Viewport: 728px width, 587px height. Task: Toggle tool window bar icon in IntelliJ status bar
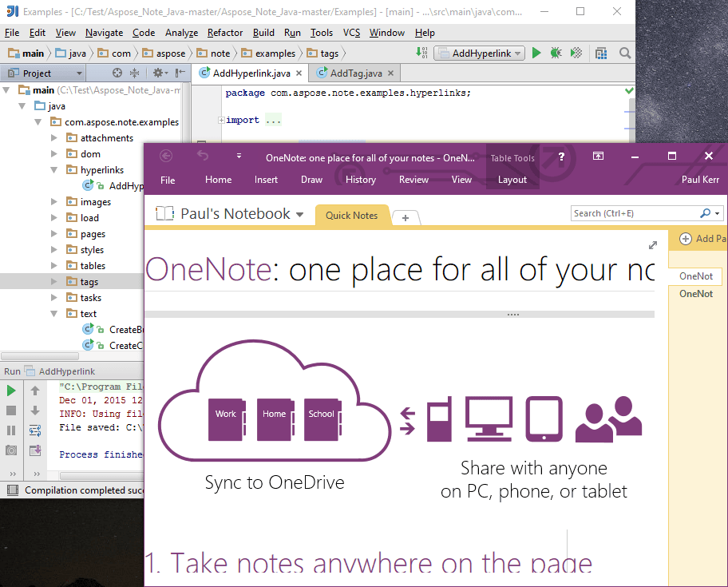13,490
